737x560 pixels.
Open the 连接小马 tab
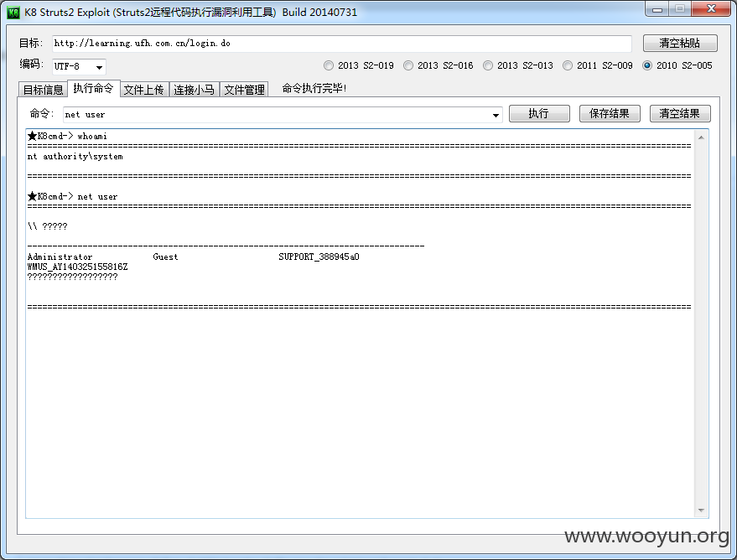click(194, 90)
